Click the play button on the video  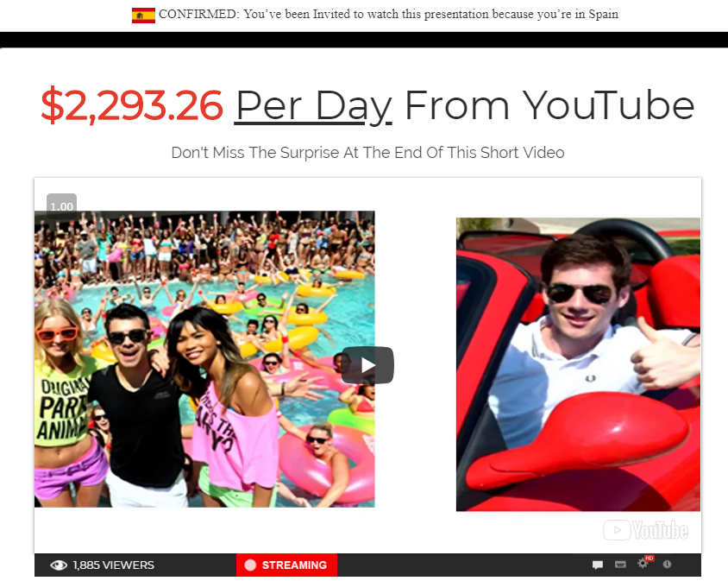[367, 365]
